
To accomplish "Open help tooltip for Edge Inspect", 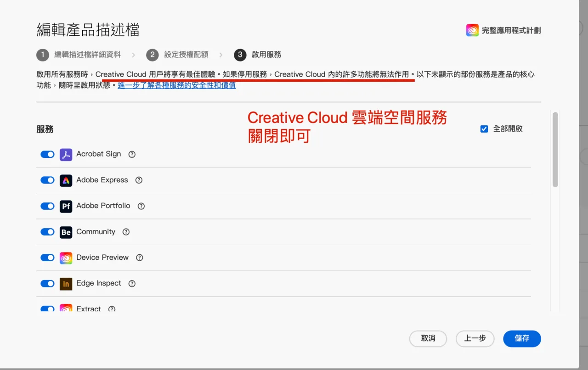I will 132,284.
